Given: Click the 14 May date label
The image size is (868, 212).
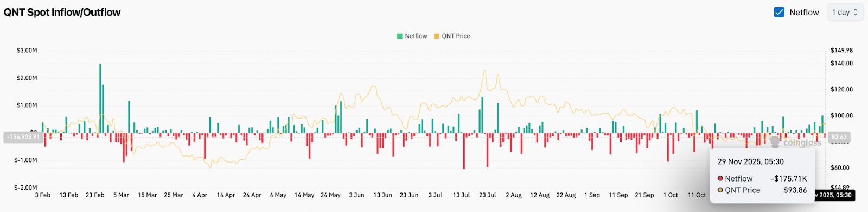Looking at the screenshot, I should point(304,195).
